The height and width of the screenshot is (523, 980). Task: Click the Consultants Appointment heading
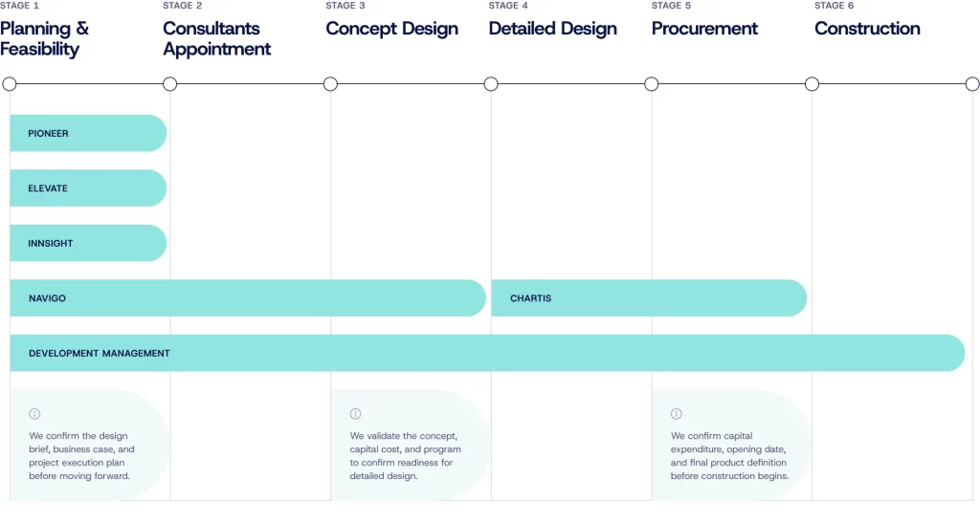[x=217, y=38]
